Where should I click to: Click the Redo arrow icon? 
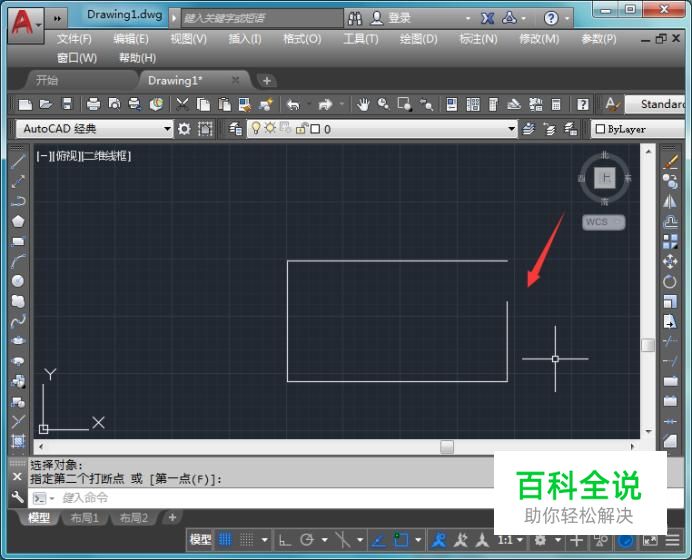(x=325, y=105)
